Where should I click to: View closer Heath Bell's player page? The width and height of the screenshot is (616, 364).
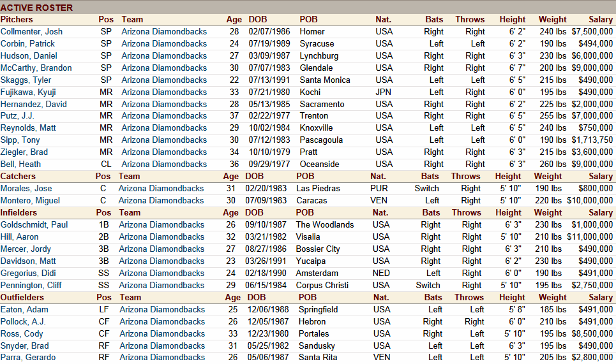20,164
